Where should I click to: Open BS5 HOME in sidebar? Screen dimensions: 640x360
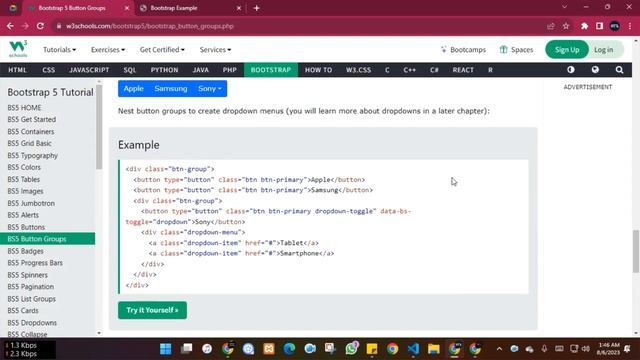pos(24,108)
